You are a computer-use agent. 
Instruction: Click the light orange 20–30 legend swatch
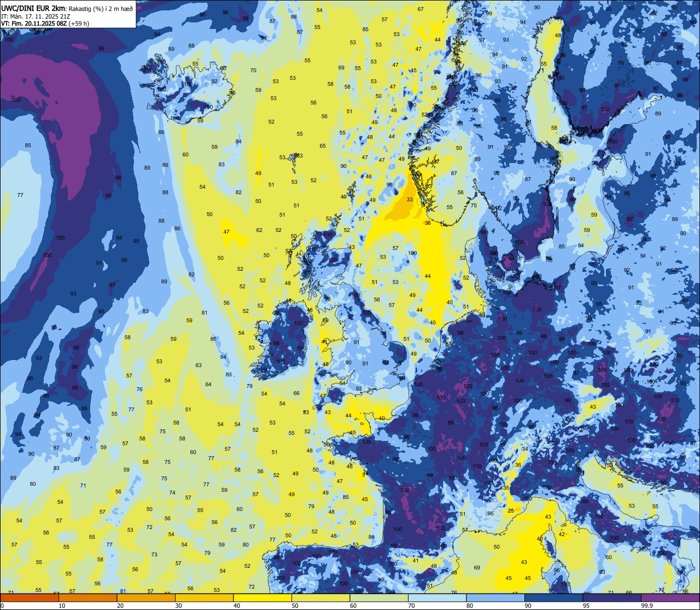point(146,598)
